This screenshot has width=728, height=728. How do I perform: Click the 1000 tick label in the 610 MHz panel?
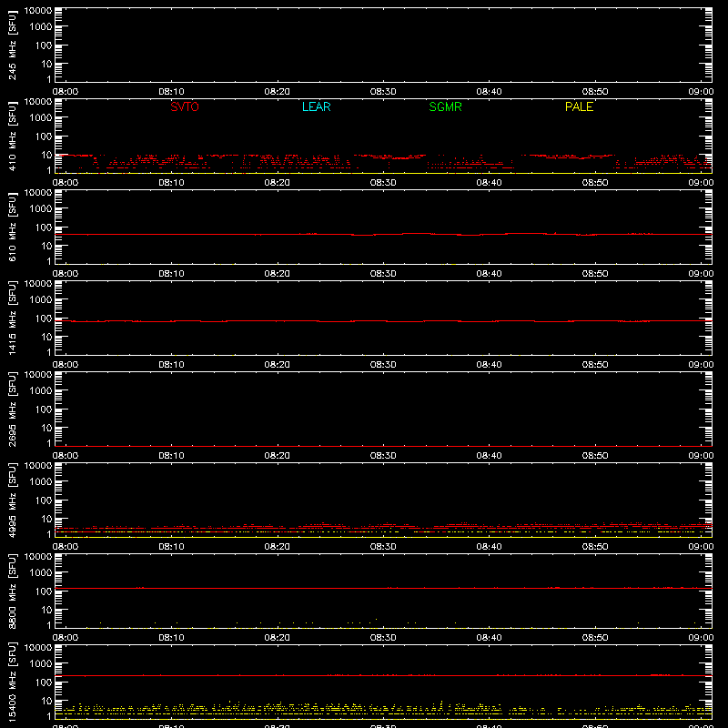(41, 209)
